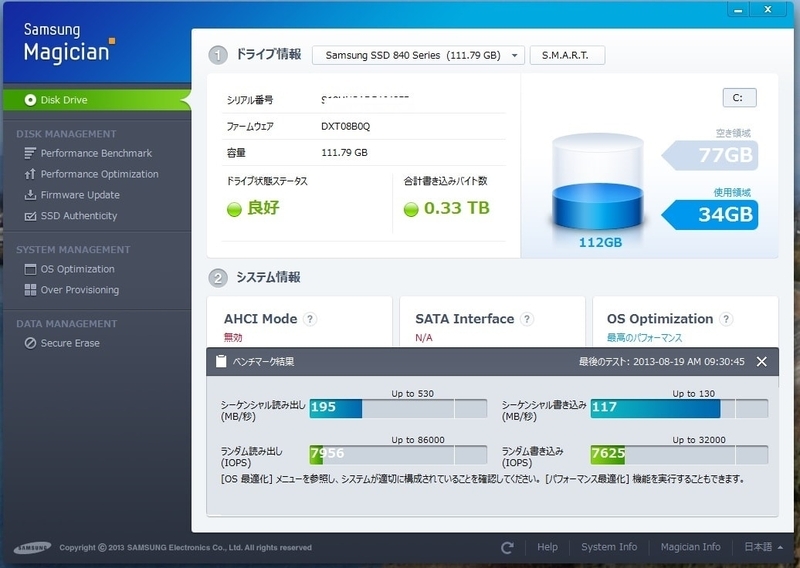Click the S.M.A.R.T. button
The image size is (800, 568).
pyautogui.click(x=567, y=55)
